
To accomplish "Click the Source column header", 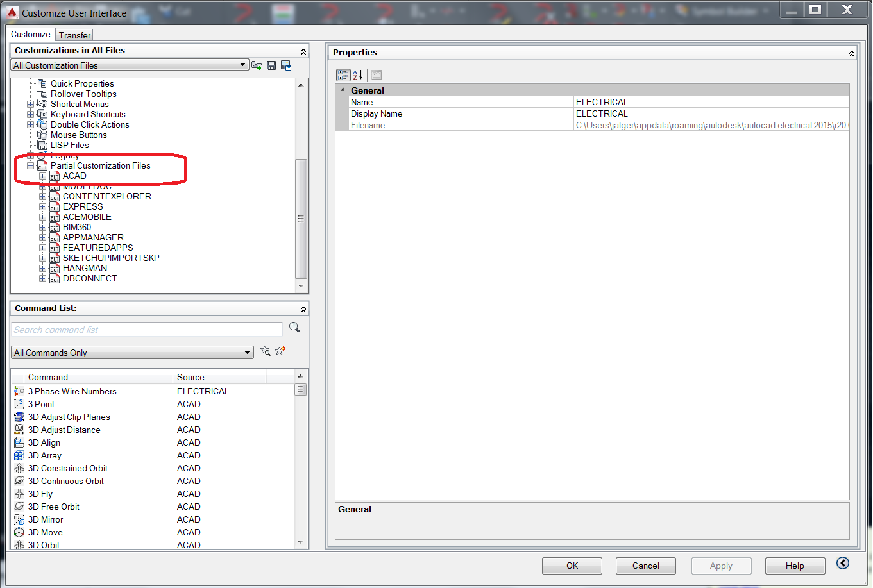I will click(220, 377).
